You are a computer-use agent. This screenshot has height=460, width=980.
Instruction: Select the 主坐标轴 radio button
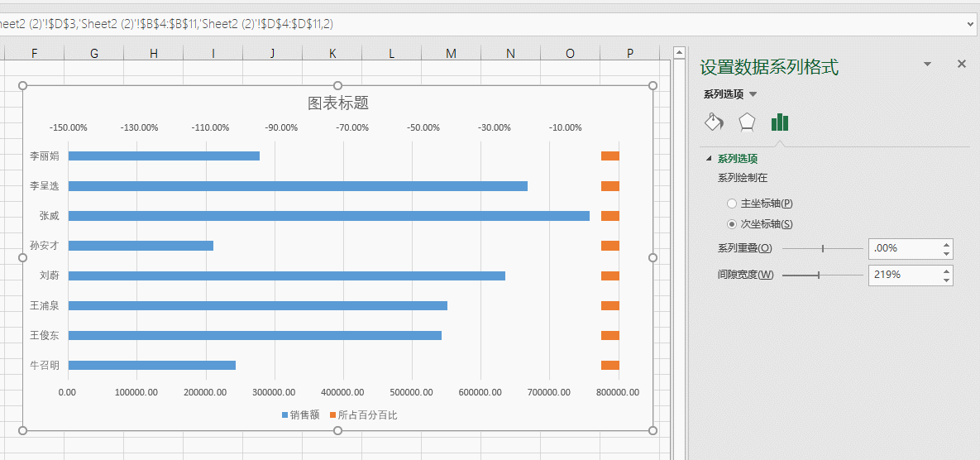coord(732,204)
